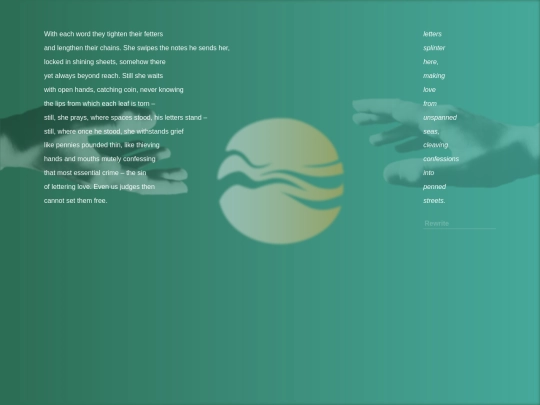Click the italic word 'splinter'
Screen dimensions: 540x405
434,48
